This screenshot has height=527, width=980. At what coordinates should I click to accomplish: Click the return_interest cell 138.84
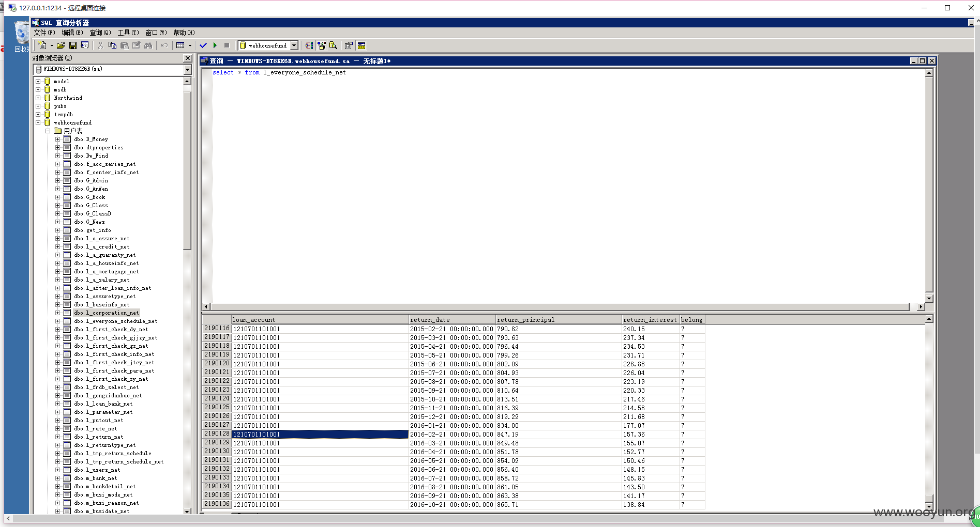coord(651,505)
